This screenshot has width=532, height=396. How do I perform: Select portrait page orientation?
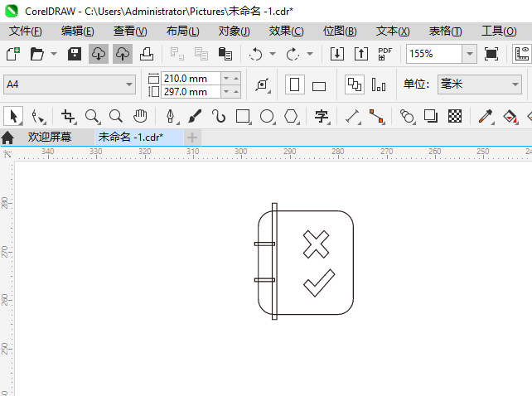click(294, 85)
